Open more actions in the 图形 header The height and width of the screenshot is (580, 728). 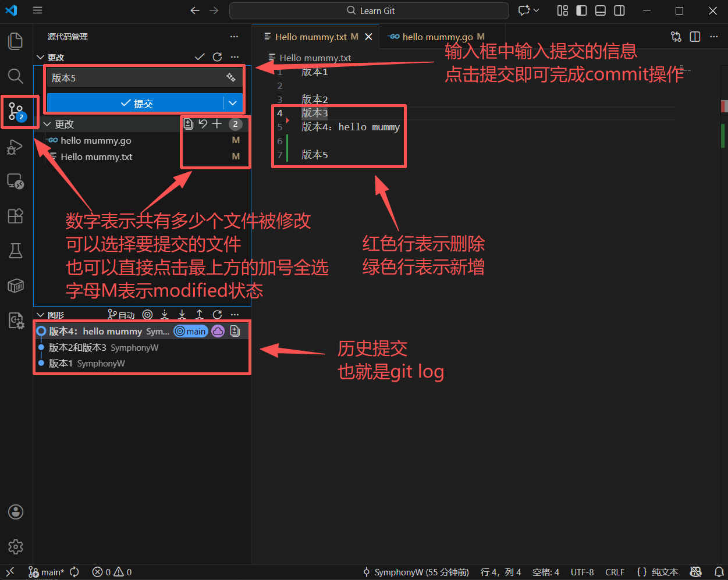coord(235,315)
